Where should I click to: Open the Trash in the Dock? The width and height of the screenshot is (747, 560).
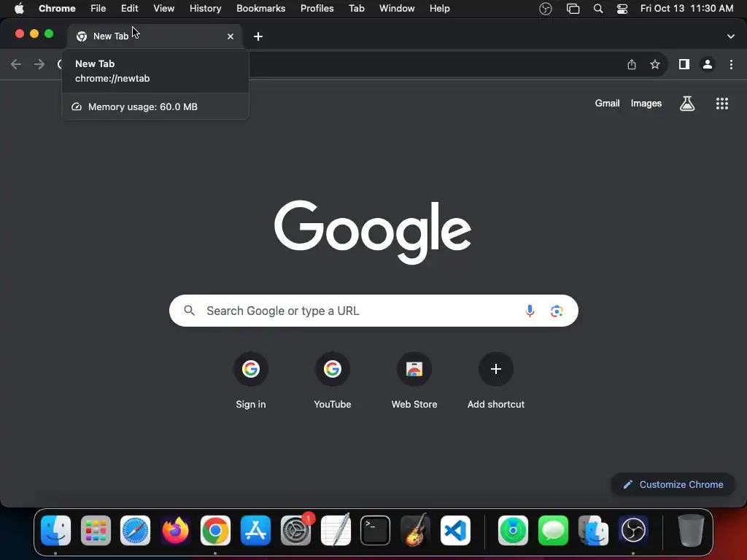(691, 531)
